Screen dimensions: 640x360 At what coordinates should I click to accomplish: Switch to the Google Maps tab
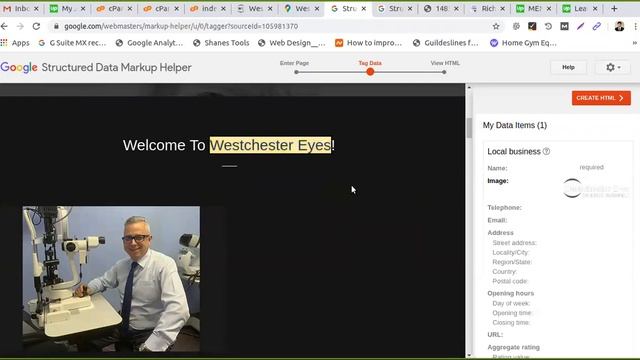point(301,8)
